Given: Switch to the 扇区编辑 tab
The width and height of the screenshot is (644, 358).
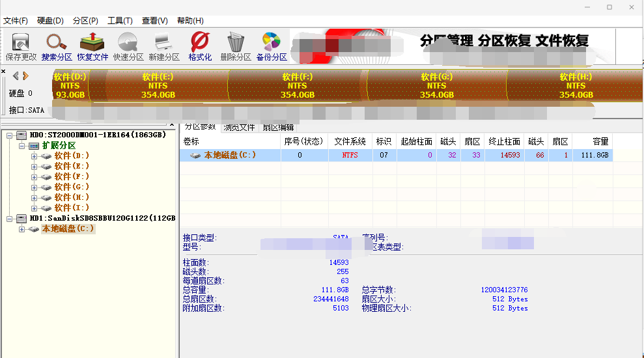Looking at the screenshot, I should click(x=279, y=128).
